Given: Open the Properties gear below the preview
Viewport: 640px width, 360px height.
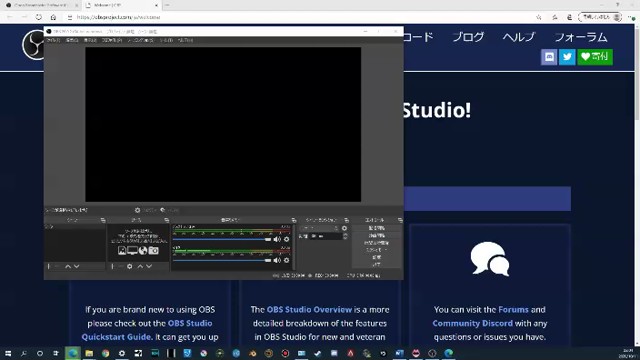Looking at the screenshot, I should coord(147,210).
